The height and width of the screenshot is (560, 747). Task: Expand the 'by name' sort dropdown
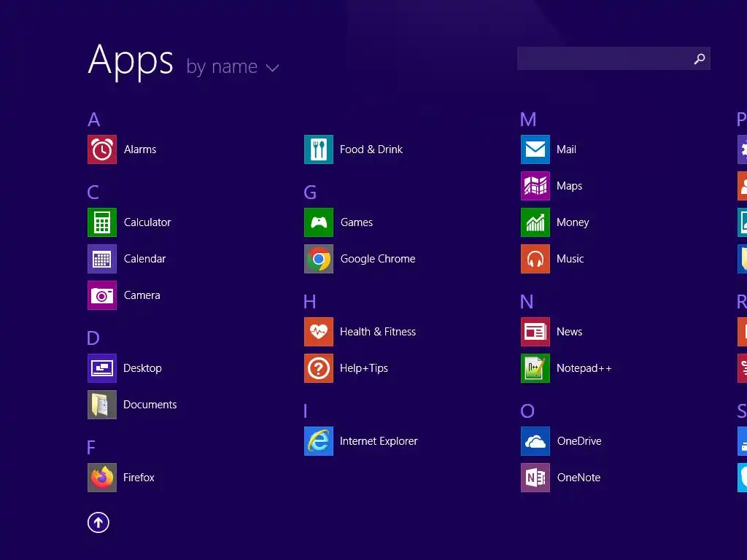(x=233, y=66)
